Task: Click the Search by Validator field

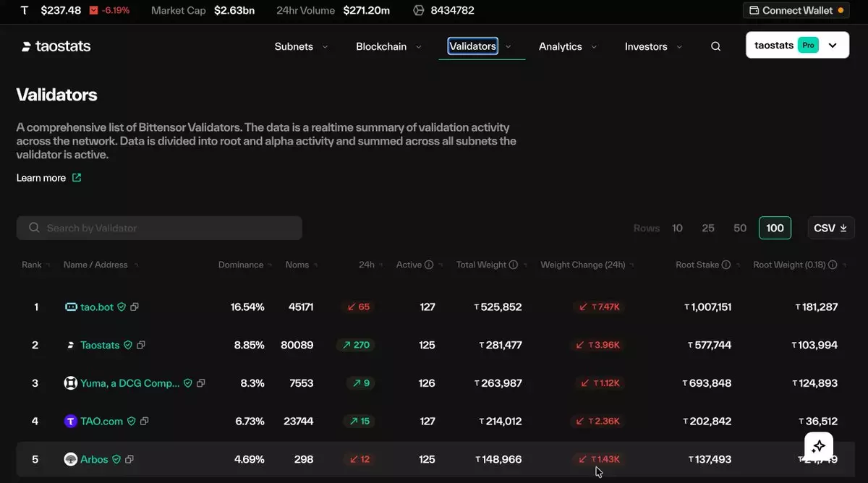Action: click(159, 228)
